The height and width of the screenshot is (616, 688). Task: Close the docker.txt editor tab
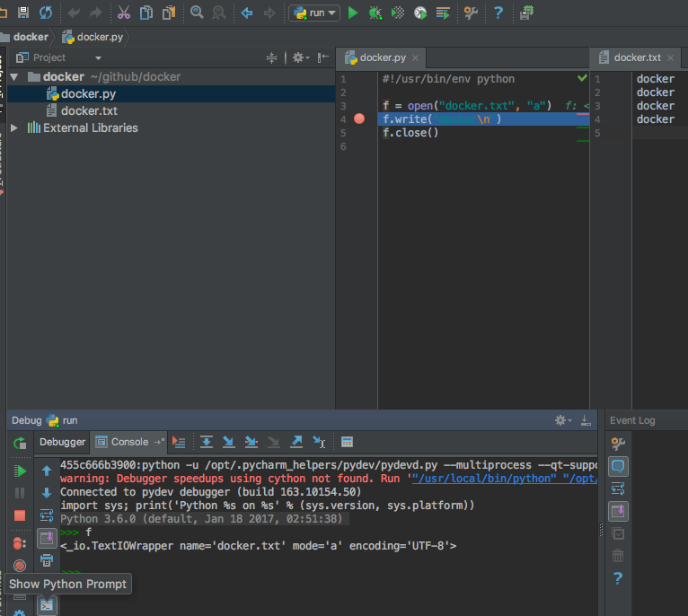(670, 57)
